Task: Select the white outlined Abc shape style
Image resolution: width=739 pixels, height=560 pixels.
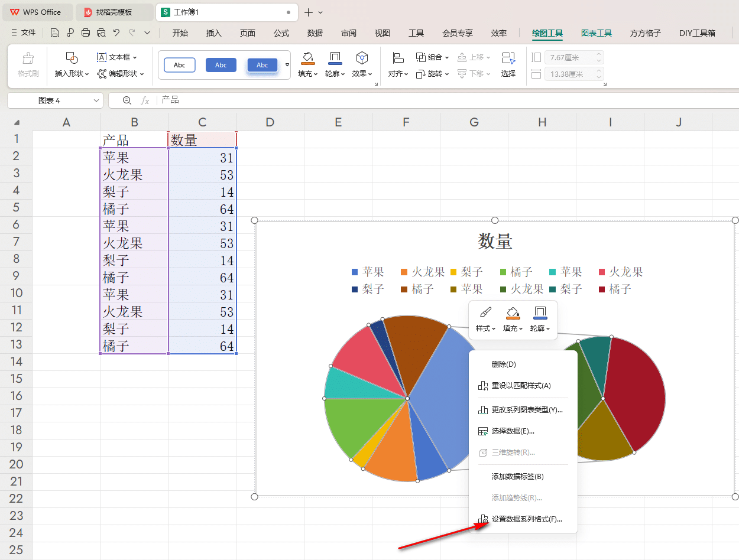Action: point(180,65)
